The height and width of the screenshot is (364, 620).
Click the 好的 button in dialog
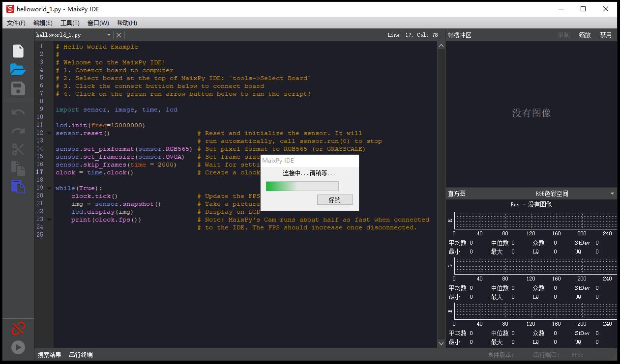(335, 200)
